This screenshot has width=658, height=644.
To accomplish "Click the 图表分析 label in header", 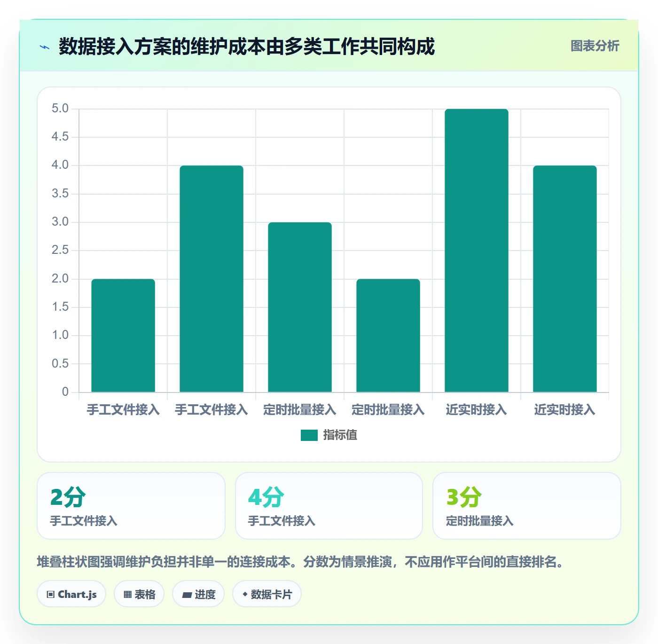I will 595,46.
